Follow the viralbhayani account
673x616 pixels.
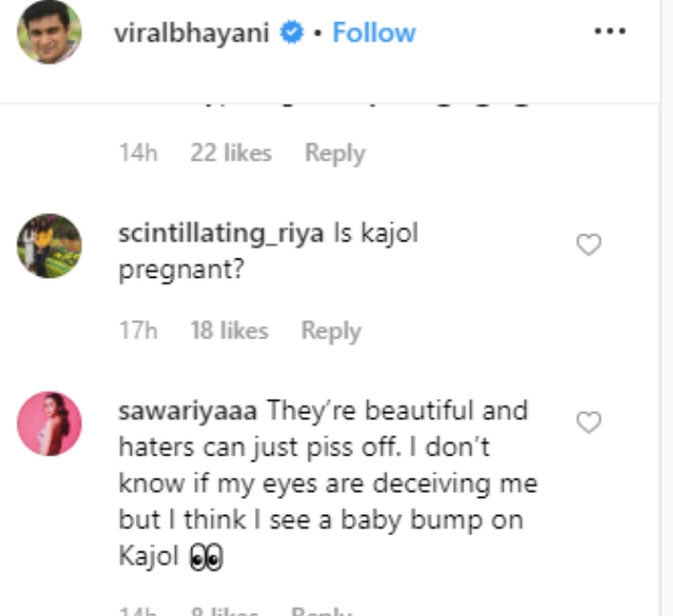click(x=374, y=33)
